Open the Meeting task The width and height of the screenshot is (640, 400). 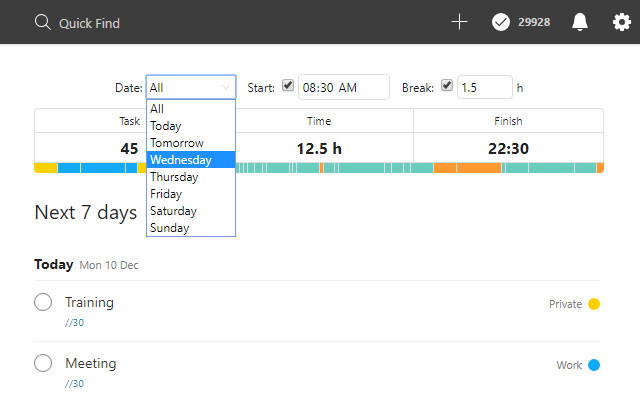(x=91, y=363)
